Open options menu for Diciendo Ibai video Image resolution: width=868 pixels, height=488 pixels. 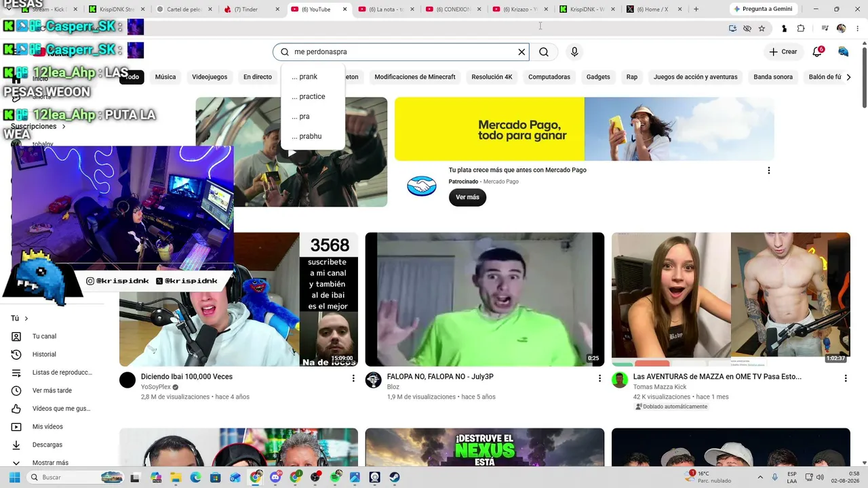pos(353,378)
